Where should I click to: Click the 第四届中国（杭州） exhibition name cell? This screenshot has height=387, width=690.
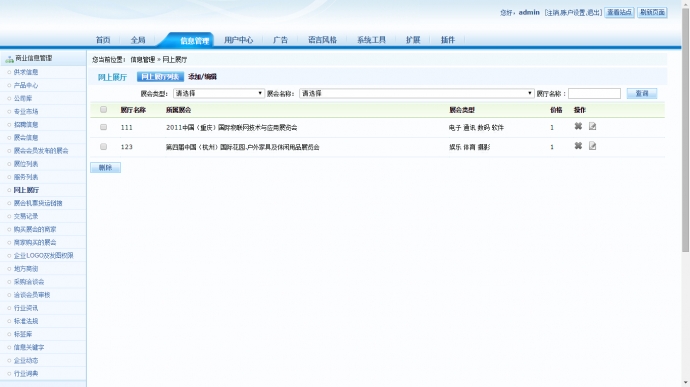[242, 147]
